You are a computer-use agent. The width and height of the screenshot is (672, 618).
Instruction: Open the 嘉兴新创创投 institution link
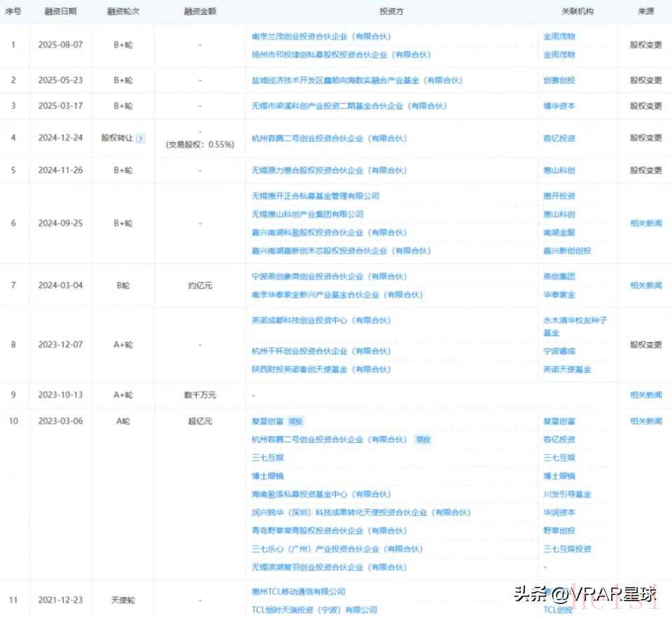pyautogui.click(x=567, y=251)
